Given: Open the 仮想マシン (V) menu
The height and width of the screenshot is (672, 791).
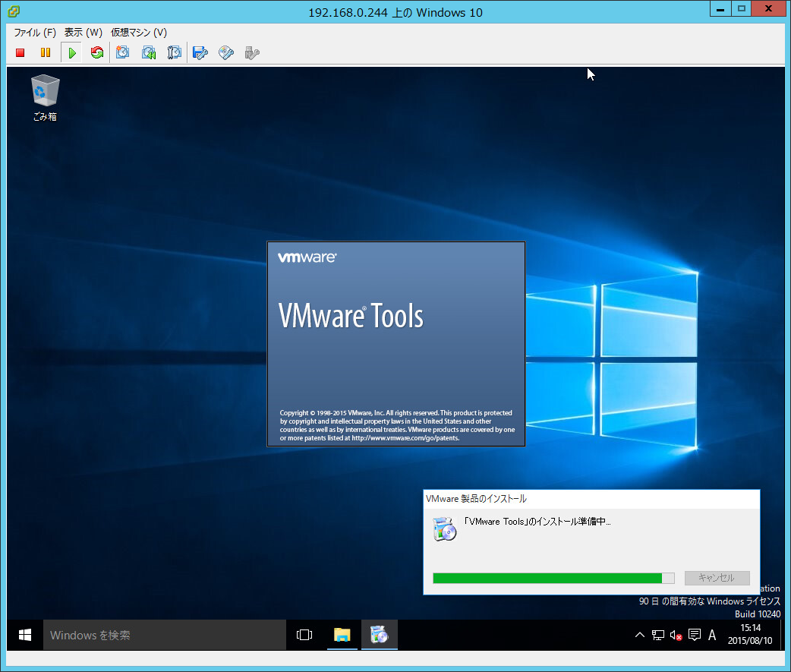Looking at the screenshot, I should pyautogui.click(x=139, y=33).
